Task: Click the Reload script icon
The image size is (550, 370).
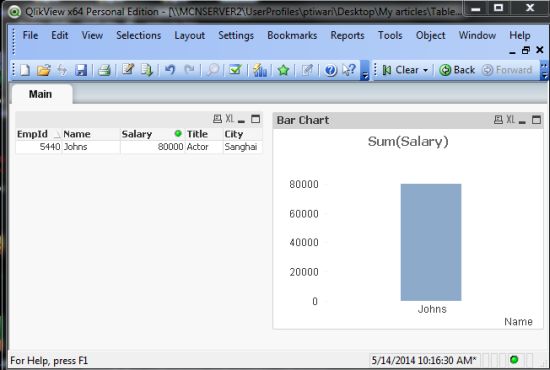Action: [x=147, y=70]
